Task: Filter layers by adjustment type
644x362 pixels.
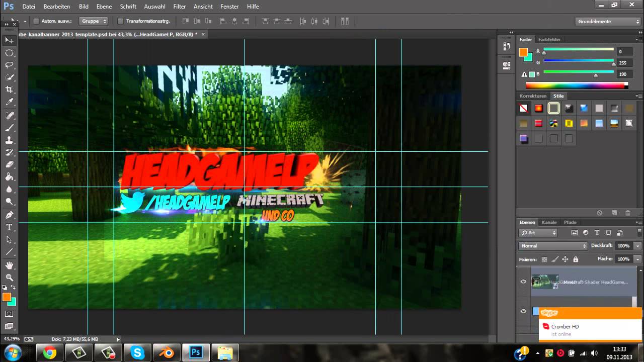Action: [586, 233]
